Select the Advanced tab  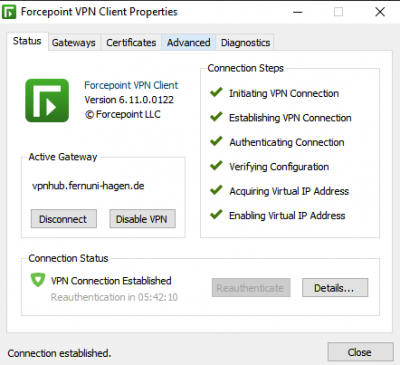[189, 43]
